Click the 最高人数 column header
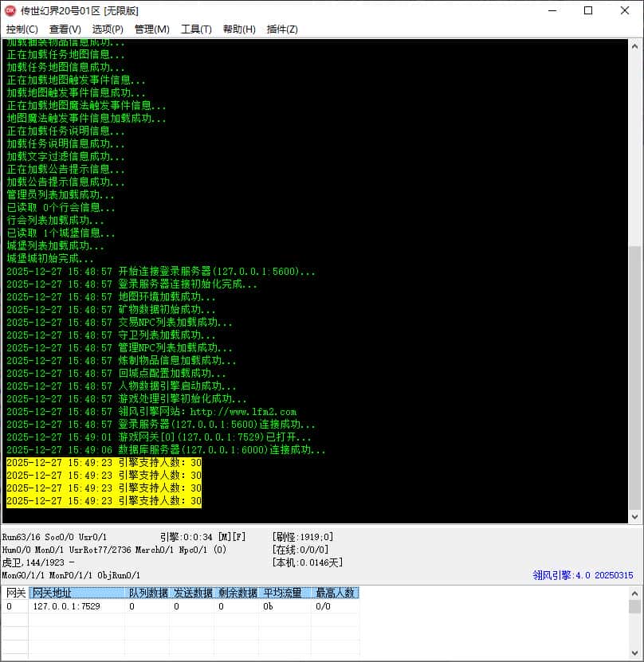The width and height of the screenshot is (644, 662). 336,593
